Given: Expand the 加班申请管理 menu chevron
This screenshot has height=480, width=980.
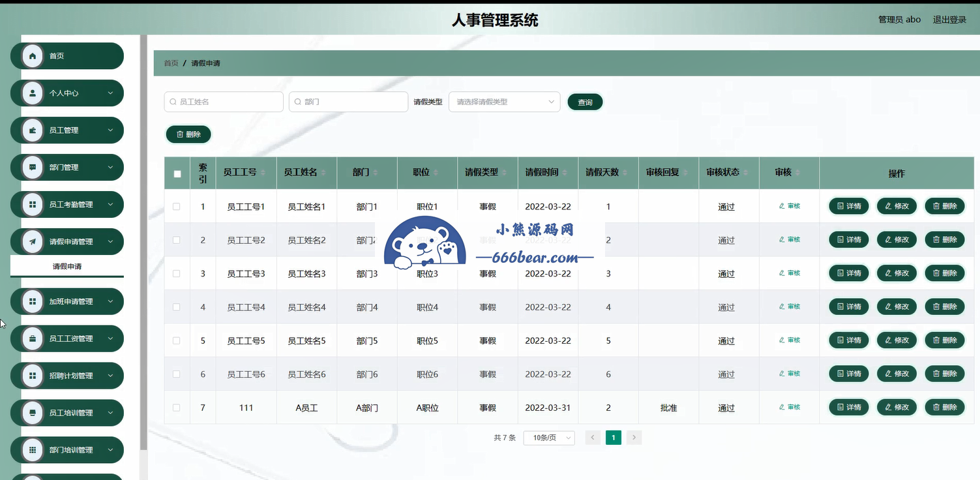Looking at the screenshot, I should (110, 302).
